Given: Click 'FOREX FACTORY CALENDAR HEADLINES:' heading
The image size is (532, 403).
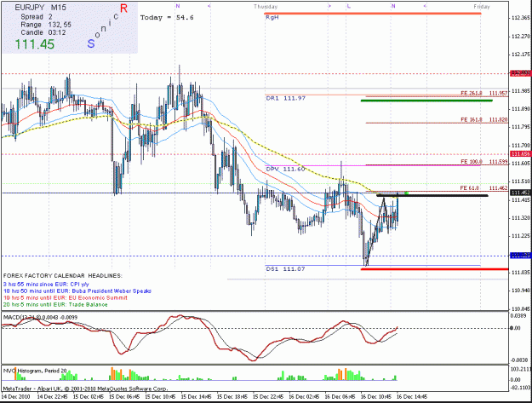Looking at the screenshot, I should point(63,276).
